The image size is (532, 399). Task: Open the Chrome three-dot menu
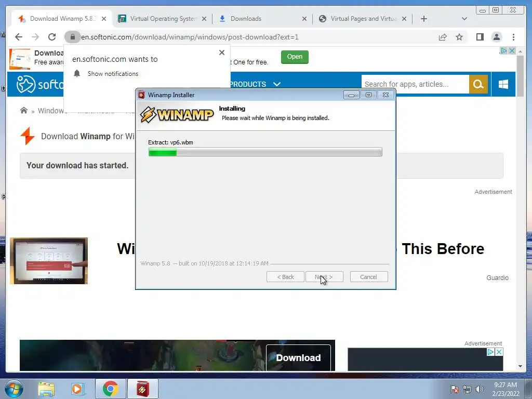[x=513, y=37]
